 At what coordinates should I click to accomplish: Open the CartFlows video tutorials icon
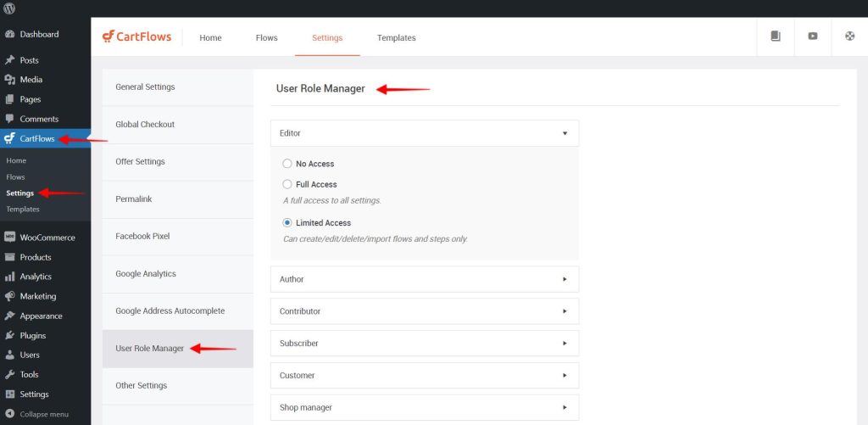click(x=813, y=36)
